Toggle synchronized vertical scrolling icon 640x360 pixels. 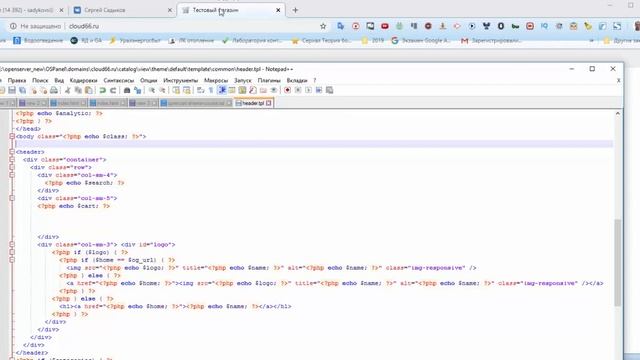tap(176, 90)
